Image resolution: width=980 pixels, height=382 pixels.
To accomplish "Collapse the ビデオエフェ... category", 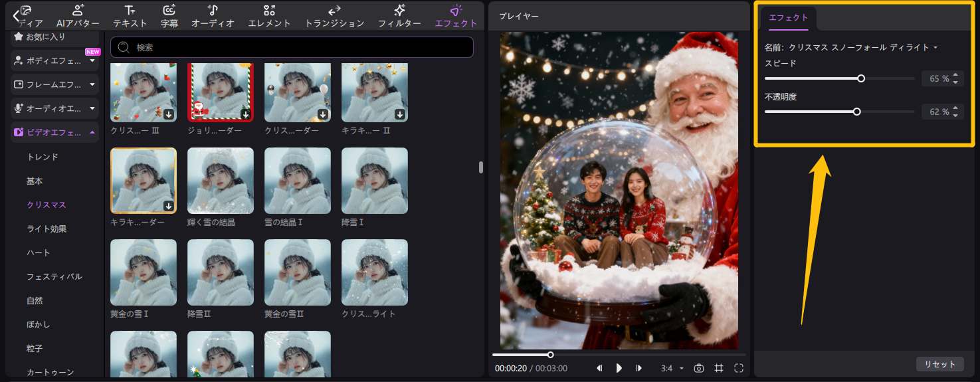I will 55,132.
